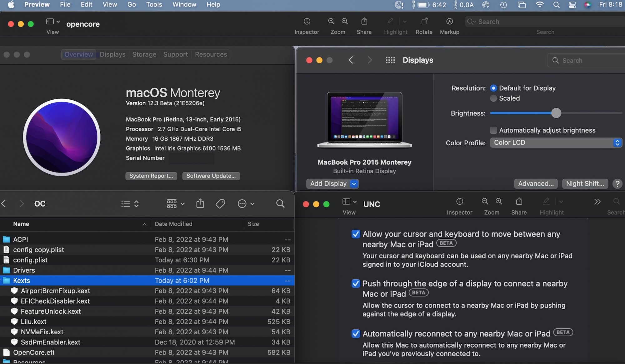625x364 pixels.
Task: Uncheck Push through the edge checkbox
Action: [x=356, y=284]
